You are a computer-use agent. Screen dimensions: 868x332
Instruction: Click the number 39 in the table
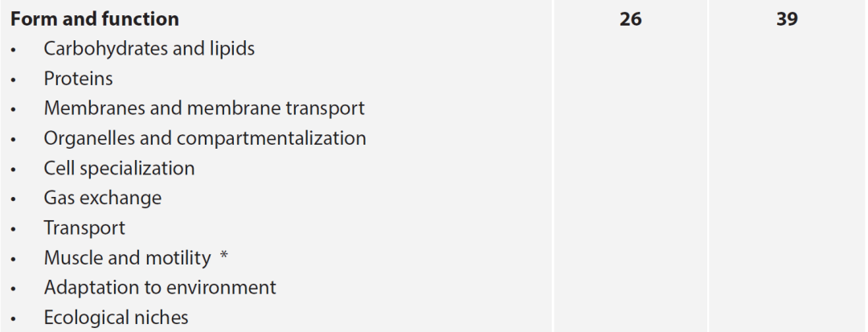pos(787,18)
